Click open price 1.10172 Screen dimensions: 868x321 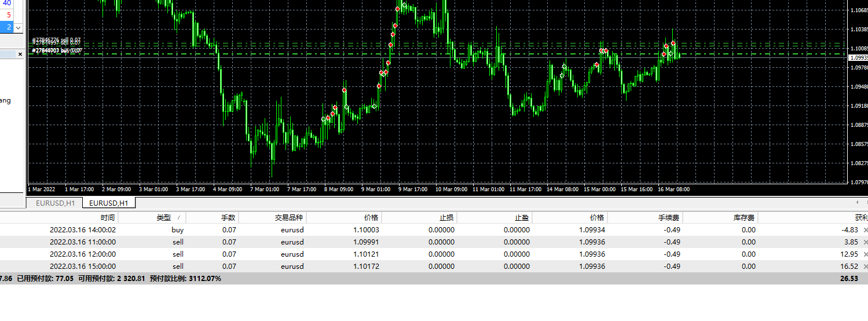point(365,267)
